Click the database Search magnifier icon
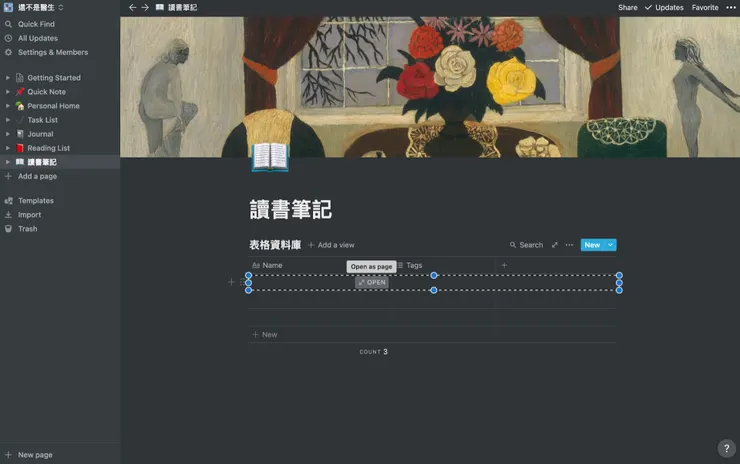This screenshot has height=464, width=740. tap(513, 245)
